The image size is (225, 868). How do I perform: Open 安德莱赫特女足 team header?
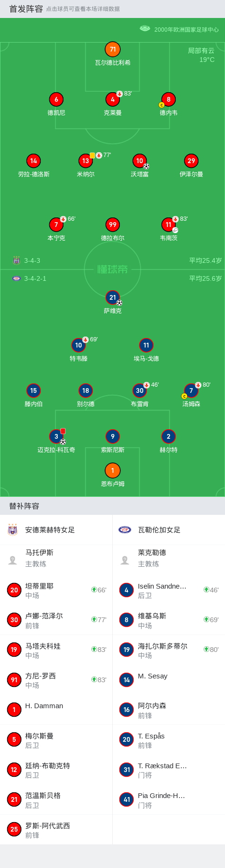point(56,530)
